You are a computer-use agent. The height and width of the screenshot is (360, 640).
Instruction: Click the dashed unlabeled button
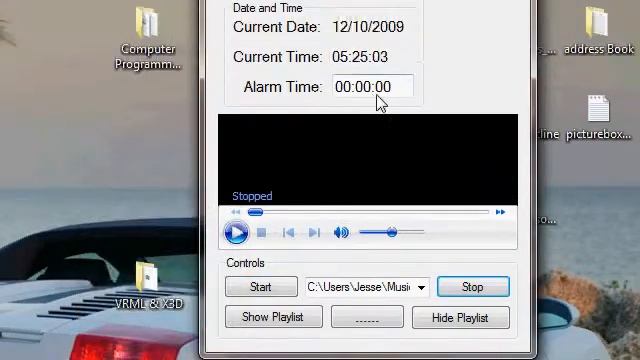pos(367,317)
